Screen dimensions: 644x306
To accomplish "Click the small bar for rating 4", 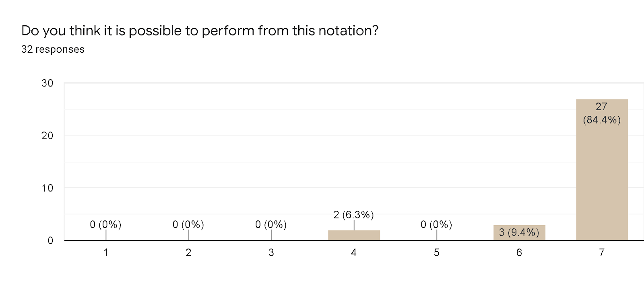I will tap(354, 236).
